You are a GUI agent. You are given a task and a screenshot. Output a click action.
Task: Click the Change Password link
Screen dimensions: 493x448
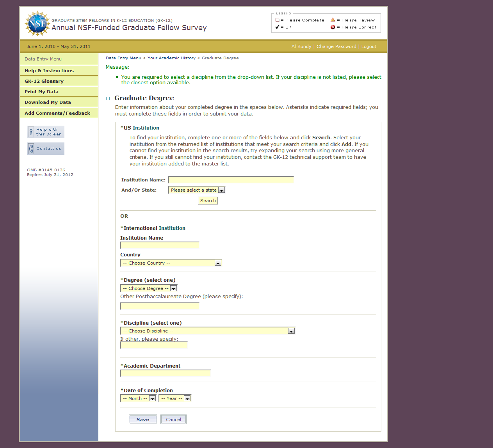[336, 46]
